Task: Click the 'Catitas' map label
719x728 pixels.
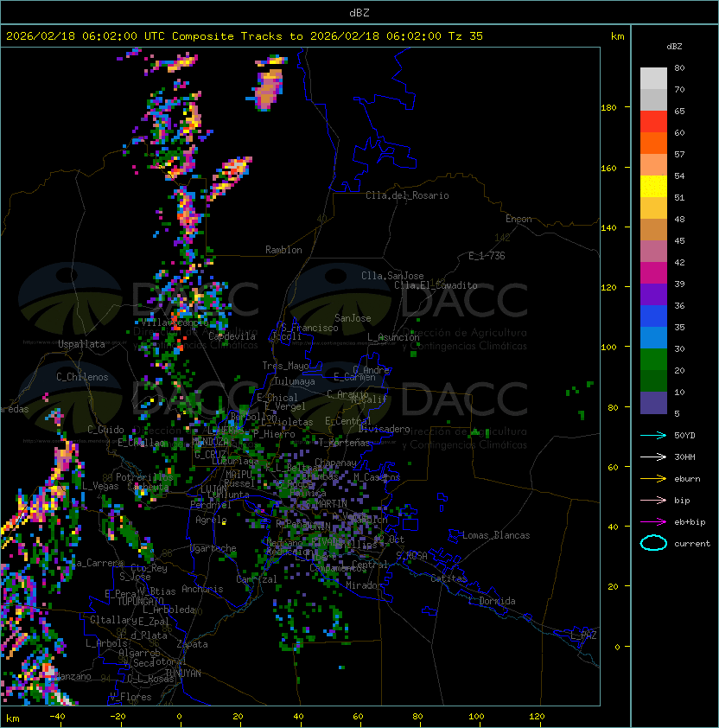Action: click(449, 578)
